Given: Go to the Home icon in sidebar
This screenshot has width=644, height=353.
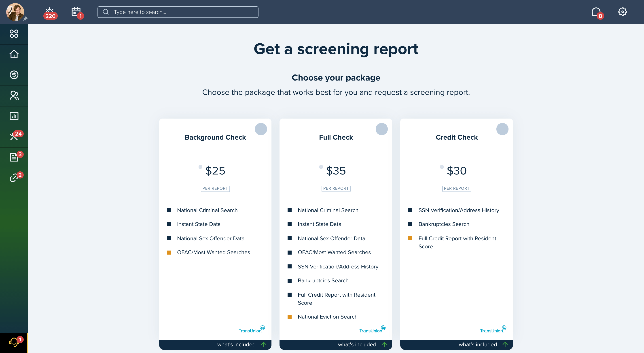Looking at the screenshot, I should click(x=14, y=54).
